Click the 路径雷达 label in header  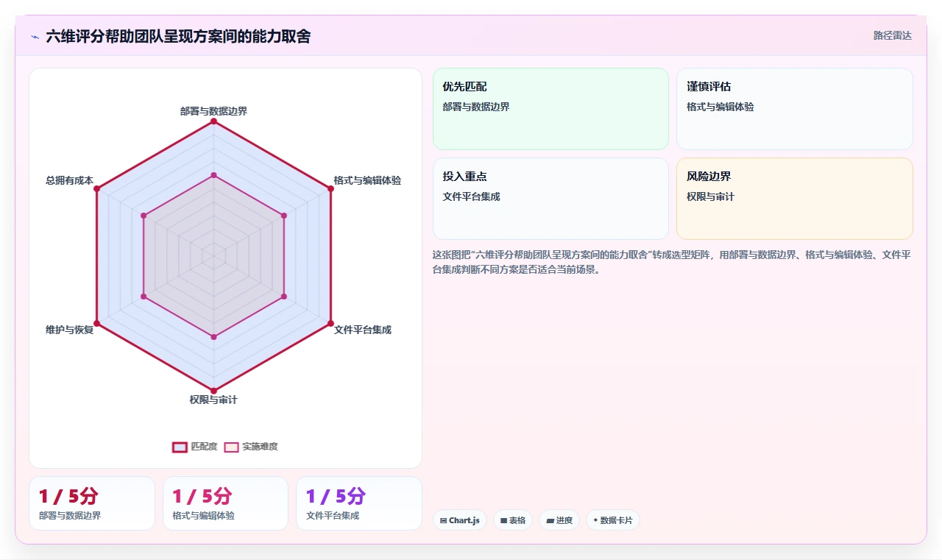pos(892,35)
